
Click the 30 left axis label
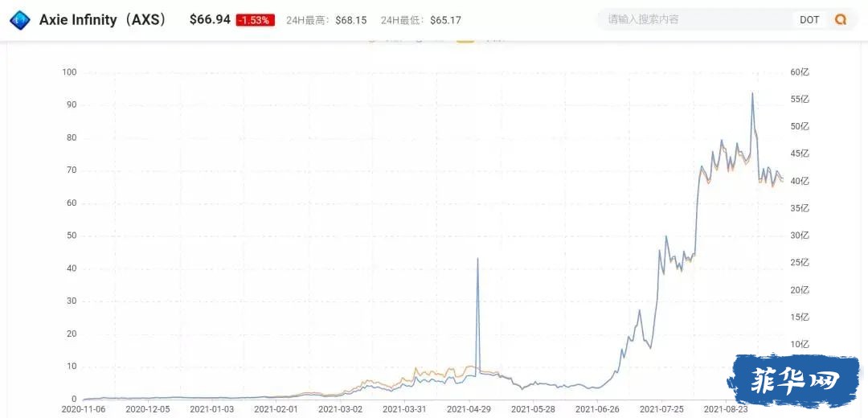[x=72, y=301]
